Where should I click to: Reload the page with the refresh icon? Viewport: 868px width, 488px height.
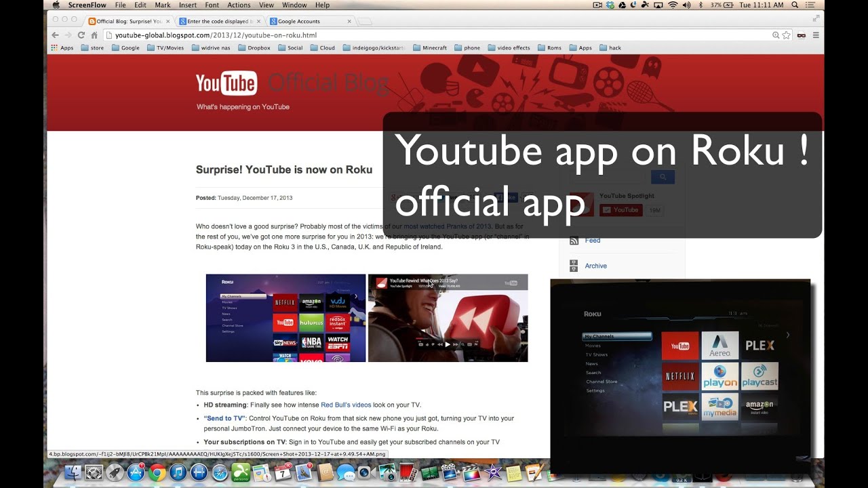pos(81,35)
